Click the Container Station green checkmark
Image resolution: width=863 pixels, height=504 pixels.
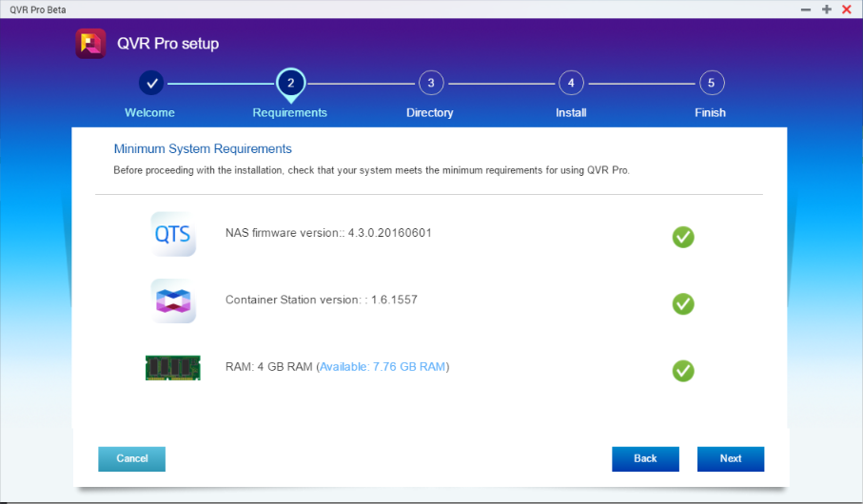[x=683, y=303]
